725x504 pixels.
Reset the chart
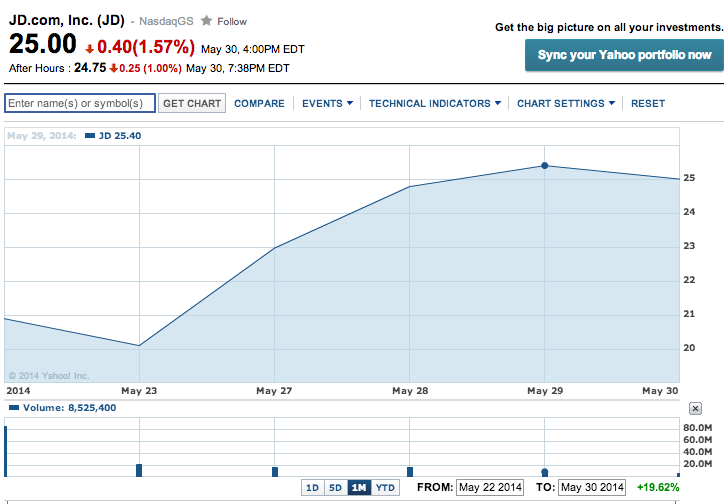pyautogui.click(x=648, y=103)
